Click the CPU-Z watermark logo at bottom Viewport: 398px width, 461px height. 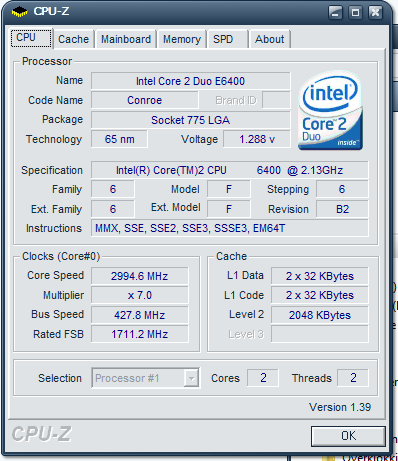41,434
